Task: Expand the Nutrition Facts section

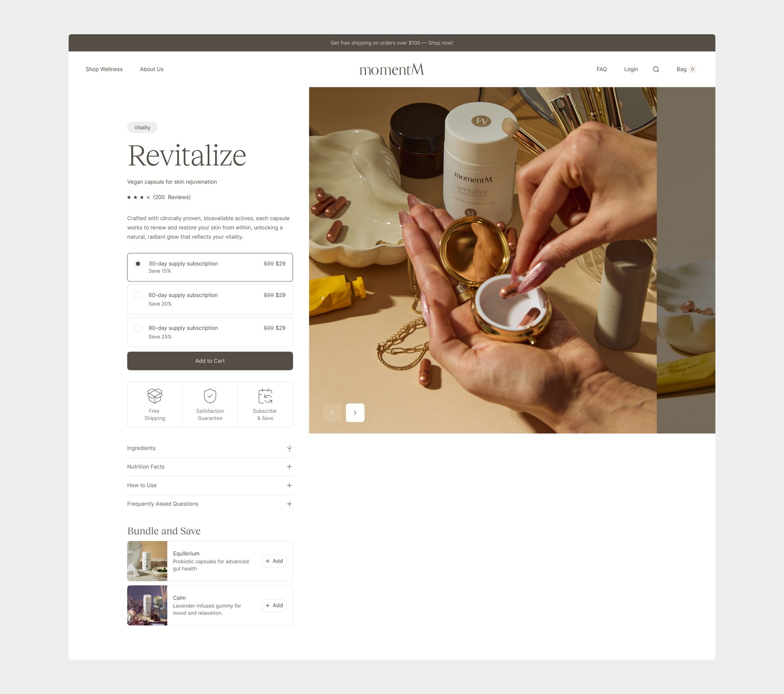Action: coord(210,467)
